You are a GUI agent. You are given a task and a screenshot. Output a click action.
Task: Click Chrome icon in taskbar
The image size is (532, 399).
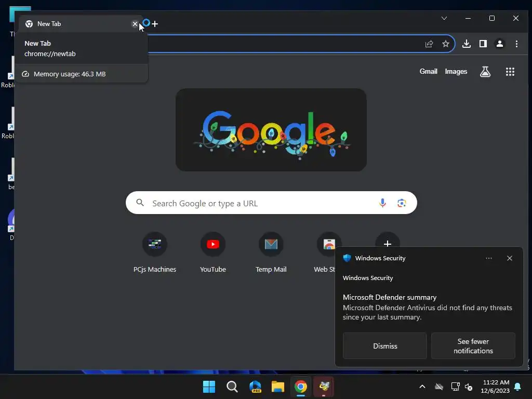tap(301, 387)
